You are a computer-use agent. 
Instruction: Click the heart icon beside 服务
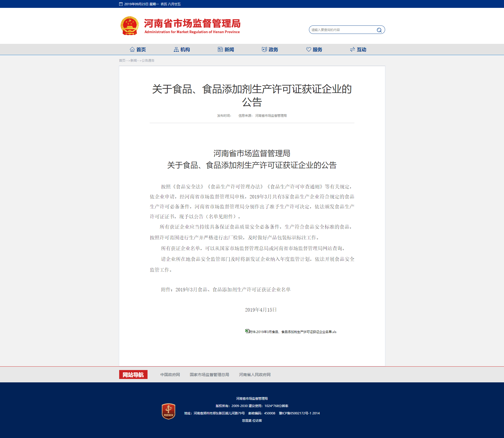click(308, 49)
